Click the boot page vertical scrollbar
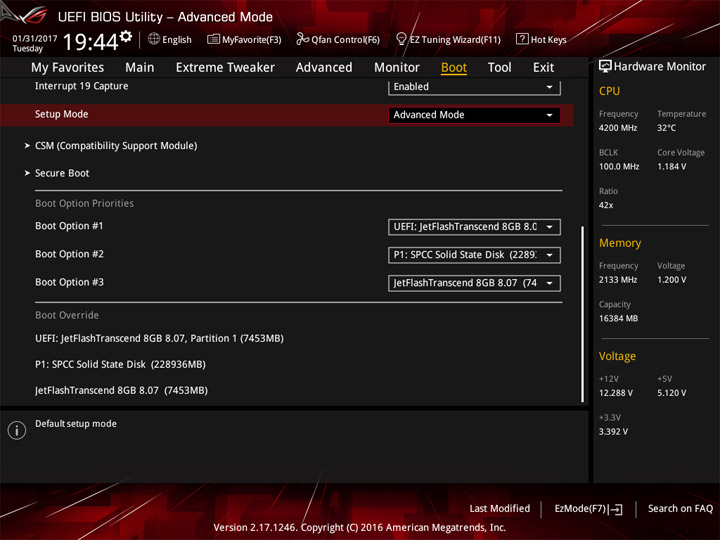This screenshot has width=720, height=540. coord(583,314)
